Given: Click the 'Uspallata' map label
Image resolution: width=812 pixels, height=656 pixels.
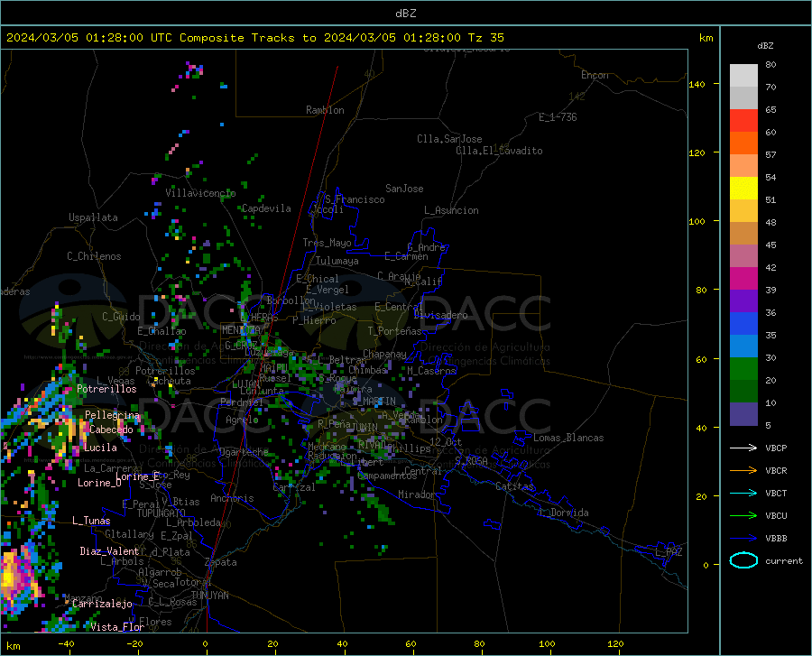Looking at the screenshot, I should click(x=93, y=217).
